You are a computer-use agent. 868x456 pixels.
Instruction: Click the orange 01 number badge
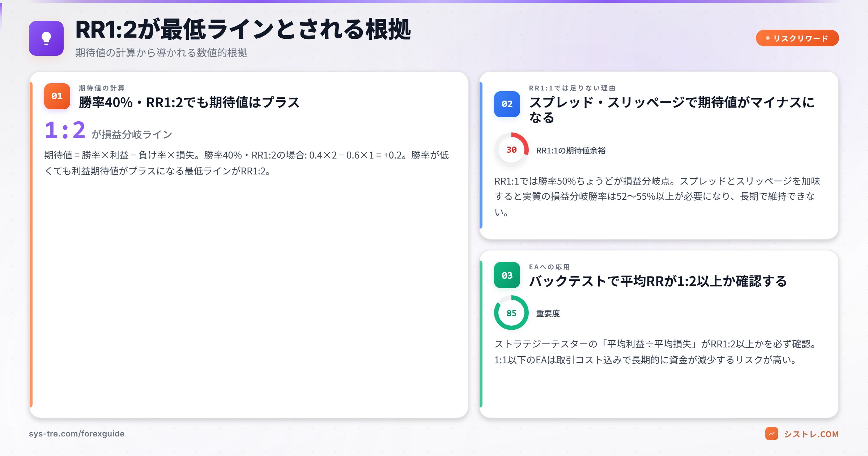coord(57,96)
